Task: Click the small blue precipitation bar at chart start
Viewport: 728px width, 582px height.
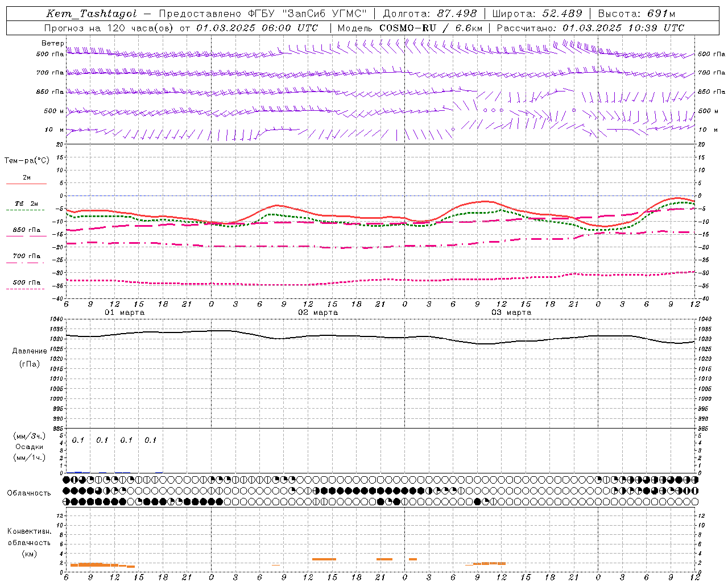Action: click(78, 472)
